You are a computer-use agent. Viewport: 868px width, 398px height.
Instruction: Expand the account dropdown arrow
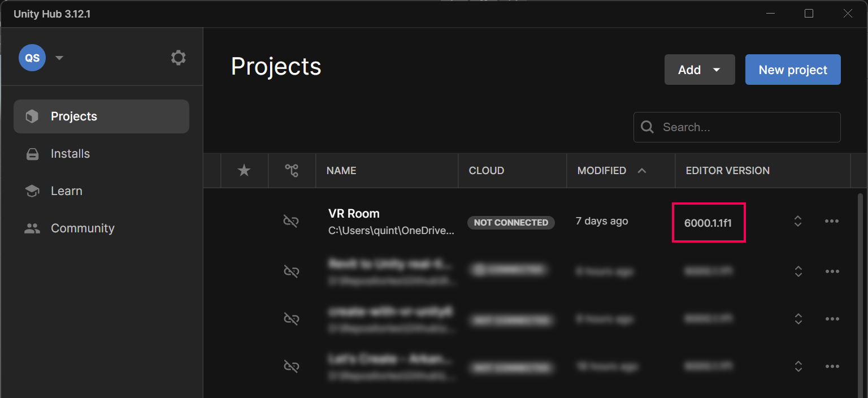pos(59,58)
